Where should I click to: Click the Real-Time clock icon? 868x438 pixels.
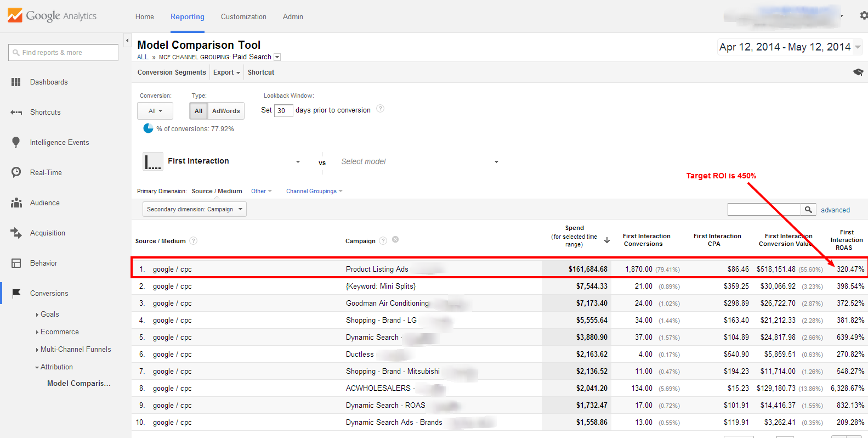click(x=16, y=172)
